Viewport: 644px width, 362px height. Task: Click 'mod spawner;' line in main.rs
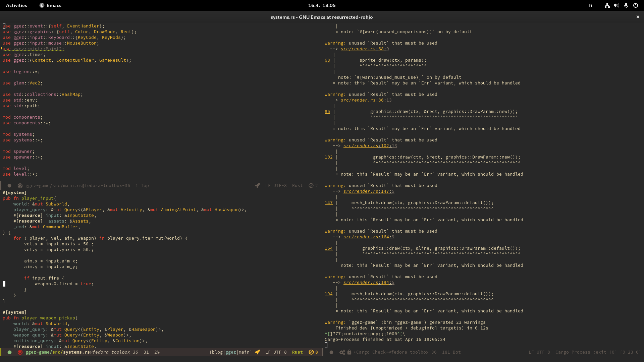tap(19, 152)
